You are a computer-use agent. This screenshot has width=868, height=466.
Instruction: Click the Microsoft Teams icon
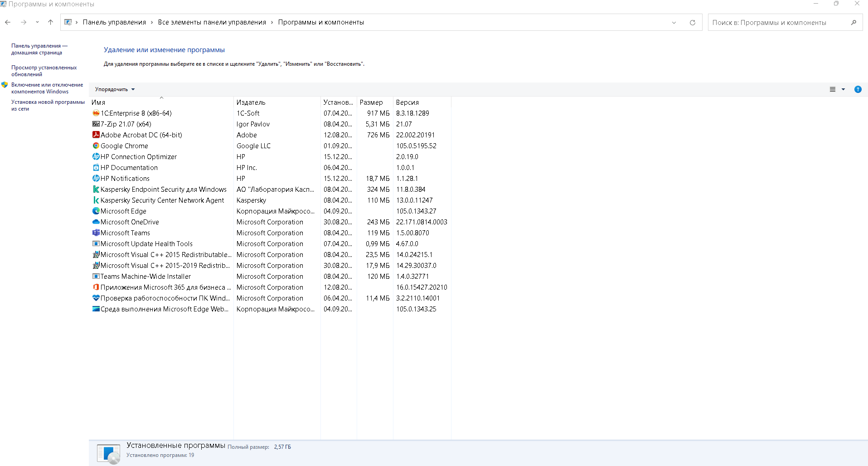coord(96,233)
